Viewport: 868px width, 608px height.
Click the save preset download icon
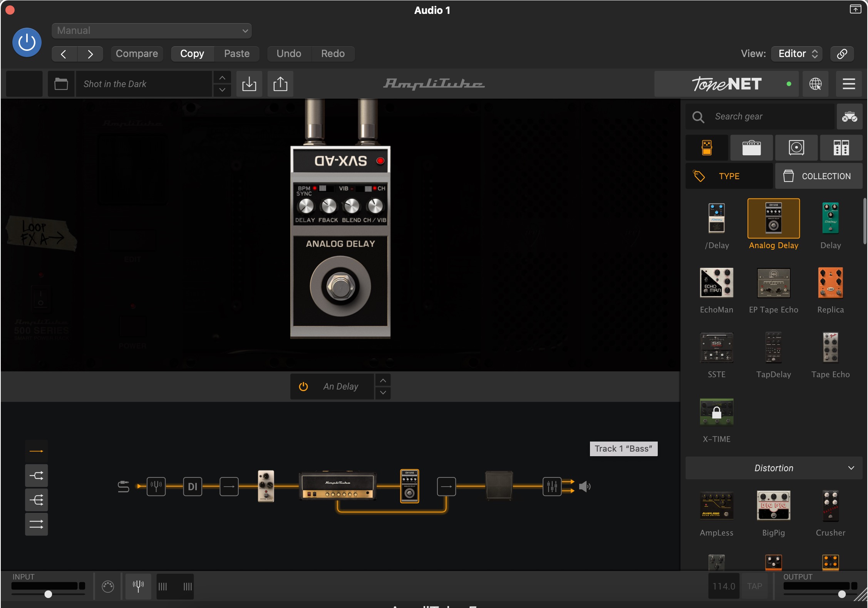(249, 84)
